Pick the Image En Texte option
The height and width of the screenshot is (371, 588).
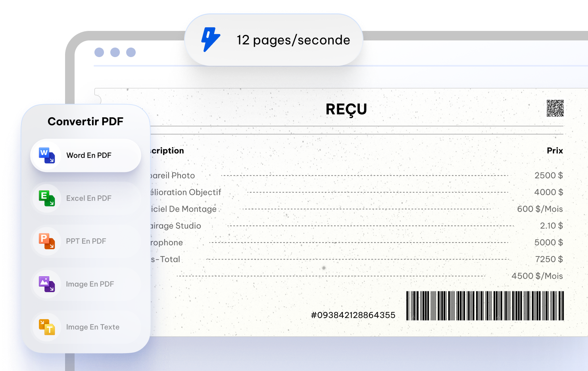click(86, 327)
